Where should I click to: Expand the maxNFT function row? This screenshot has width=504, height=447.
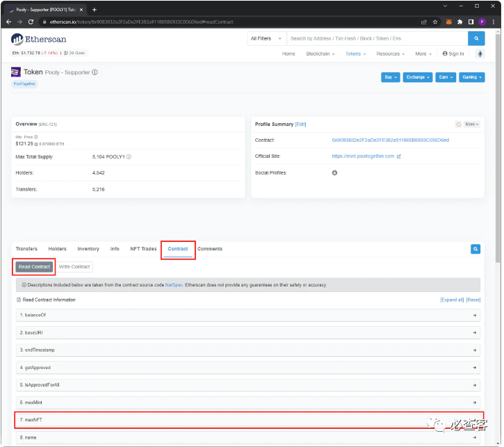[247, 420]
